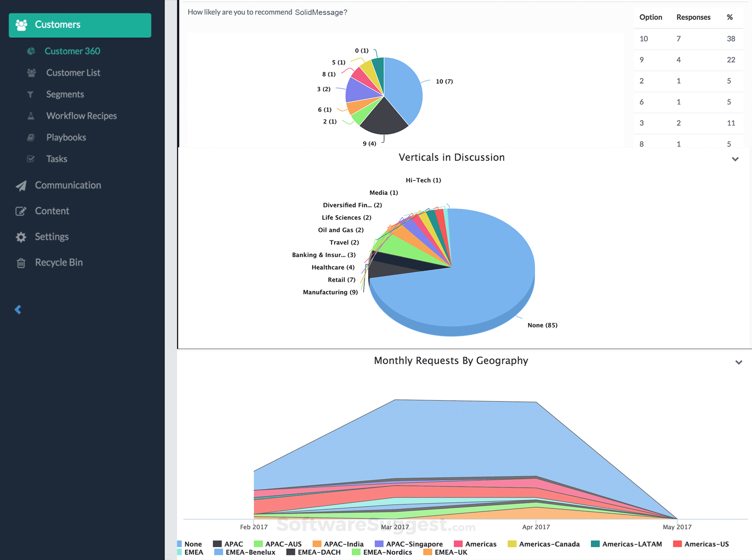Open the Customer List menu item
Image resolution: width=752 pixels, height=560 pixels.
click(73, 73)
